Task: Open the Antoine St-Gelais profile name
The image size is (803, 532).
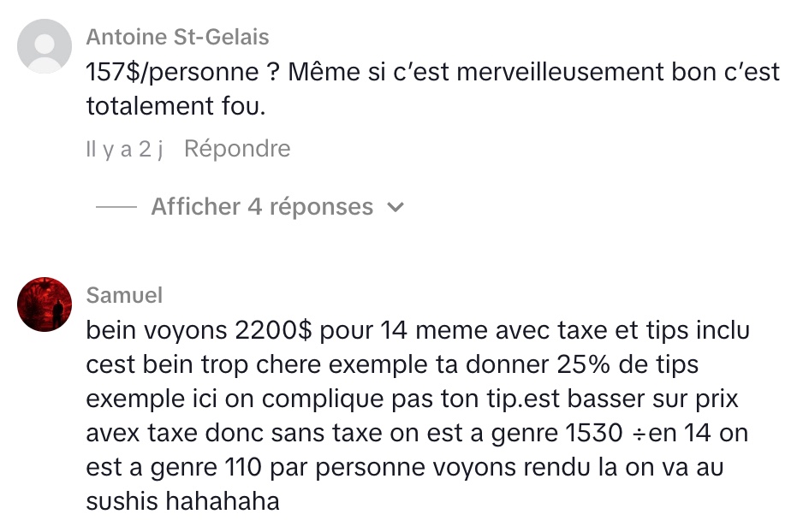Action: pyautogui.click(x=177, y=37)
